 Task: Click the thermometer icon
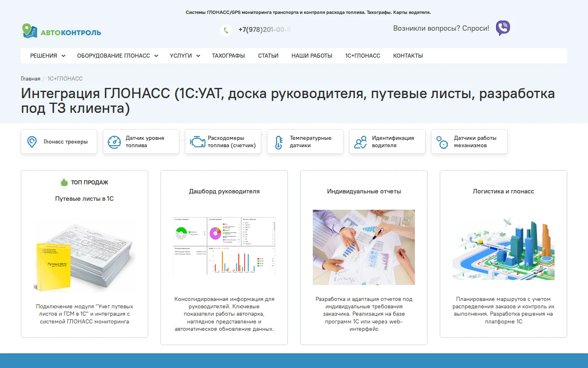pos(279,142)
